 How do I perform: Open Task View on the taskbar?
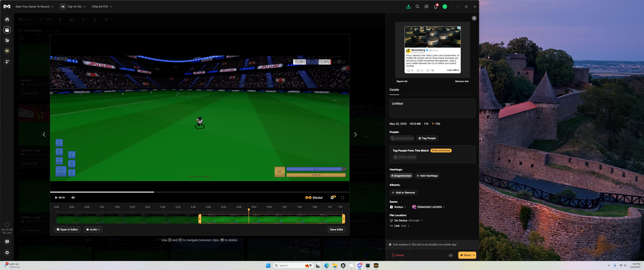pos(318,266)
